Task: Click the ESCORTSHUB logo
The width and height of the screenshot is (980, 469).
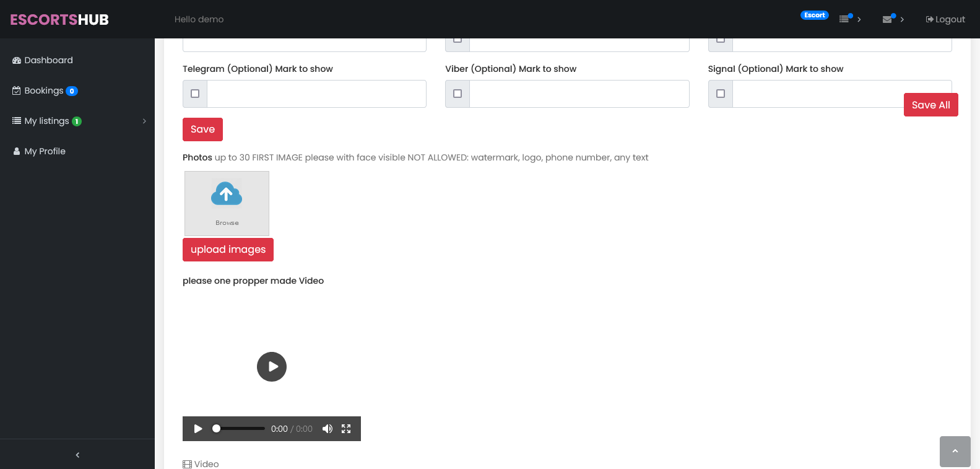Action: pos(59,19)
